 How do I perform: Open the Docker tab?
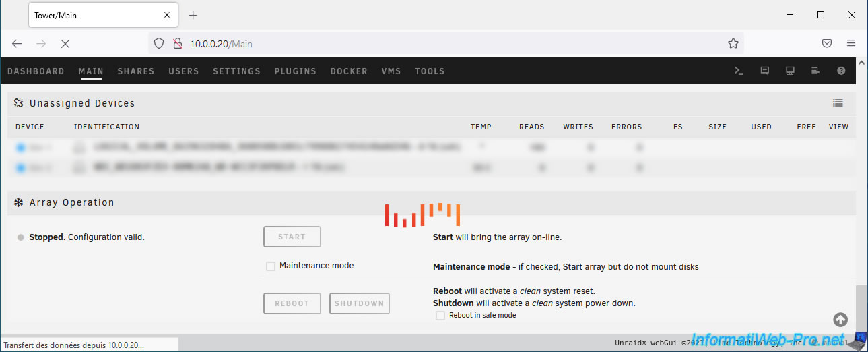pos(349,71)
